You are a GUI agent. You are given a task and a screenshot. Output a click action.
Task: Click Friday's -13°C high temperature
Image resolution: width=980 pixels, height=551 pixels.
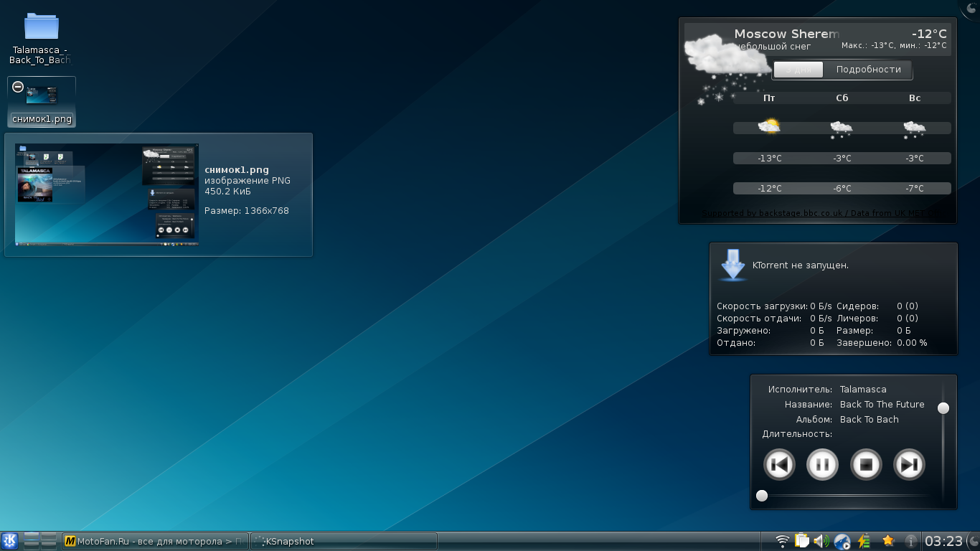coord(769,159)
